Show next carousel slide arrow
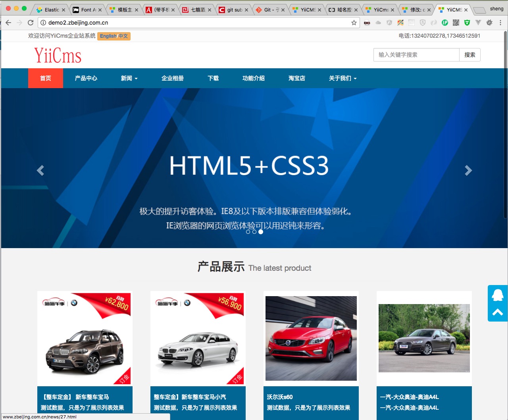The height and width of the screenshot is (420, 508). (468, 171)
